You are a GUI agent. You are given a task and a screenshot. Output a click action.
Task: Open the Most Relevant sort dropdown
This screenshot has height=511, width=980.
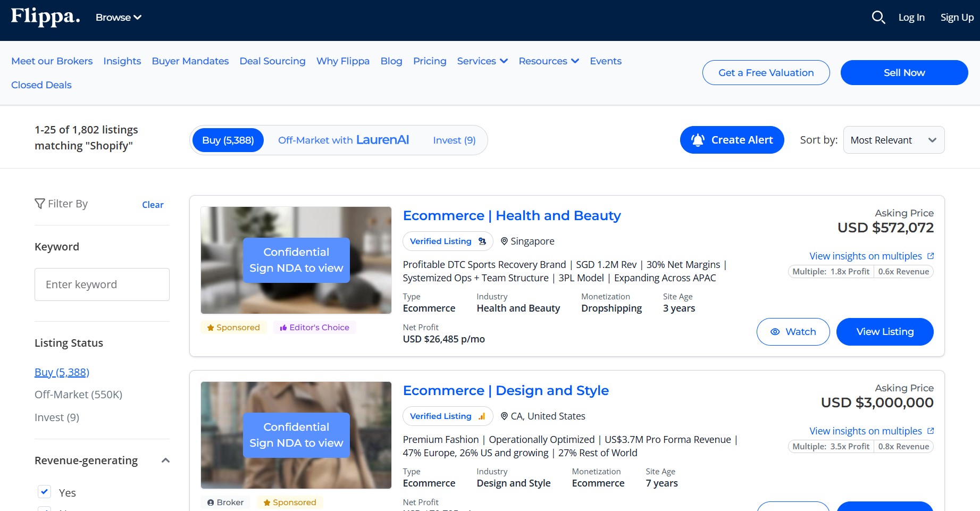[894, 140]
